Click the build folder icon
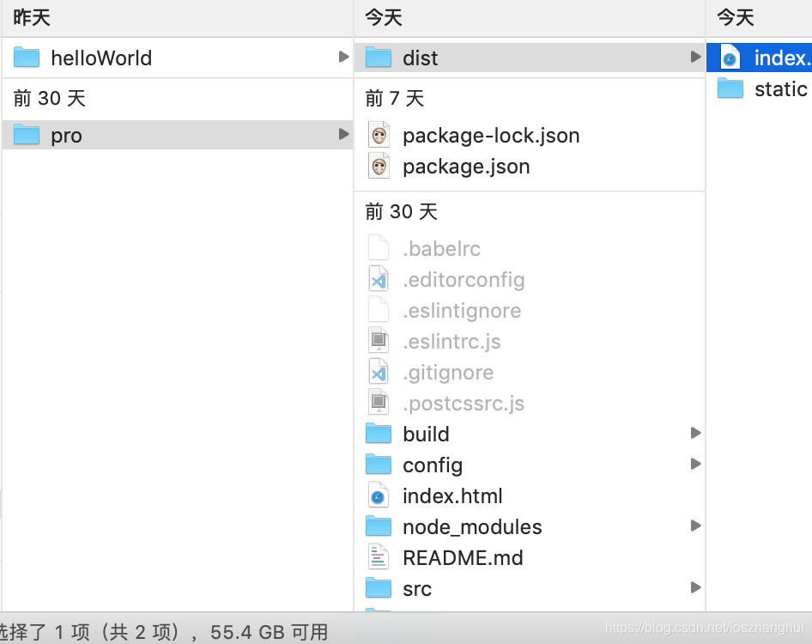812x644 pixels. click(379, 434)
